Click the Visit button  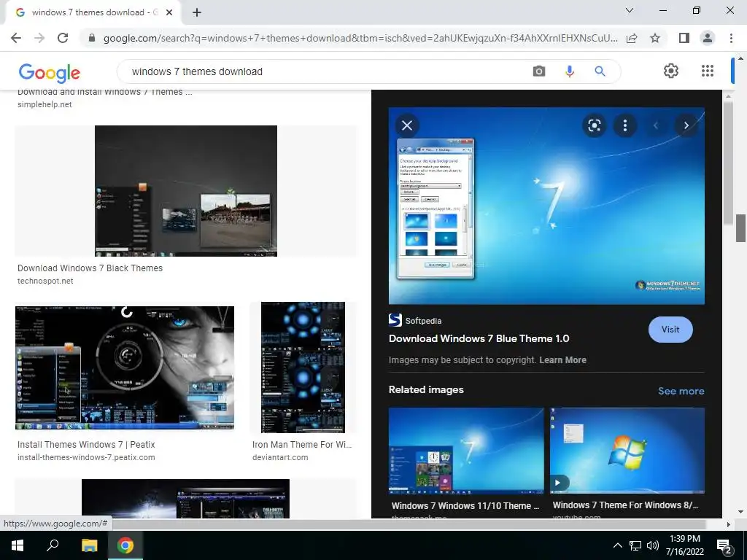pos(670,330)
